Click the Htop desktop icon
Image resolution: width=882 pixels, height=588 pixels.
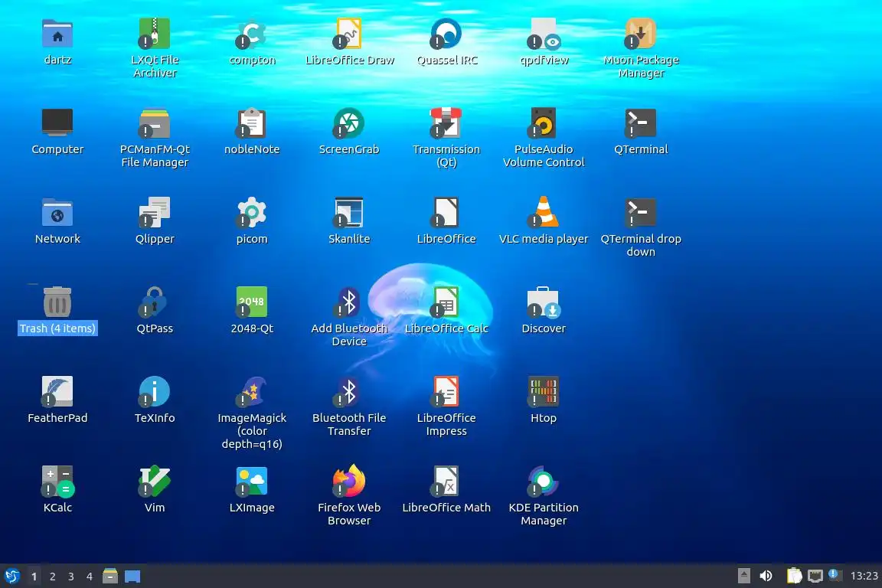tap(544, 392)
